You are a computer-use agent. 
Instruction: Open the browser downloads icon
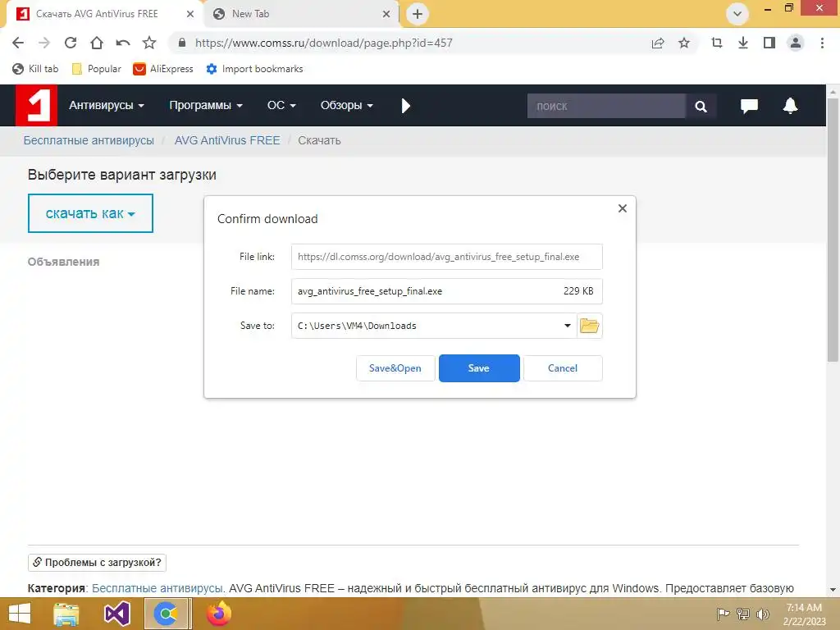[x=743, y=43]
